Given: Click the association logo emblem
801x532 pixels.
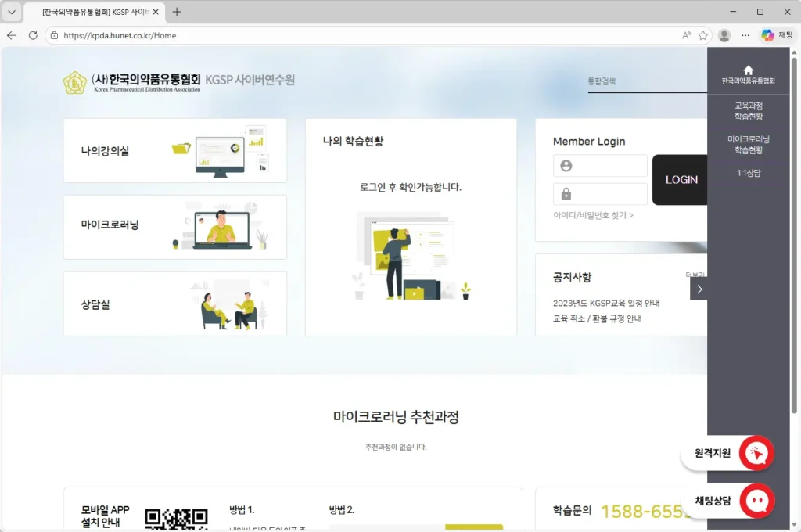Looking at the screenshot, I should (x=75, y=82).
